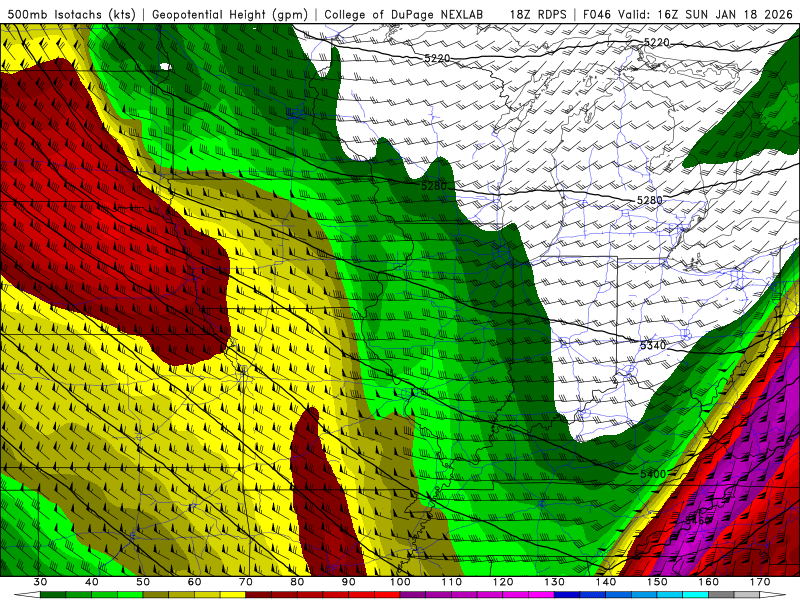Click the '120' legend scale value

click(x=503, y=582)
